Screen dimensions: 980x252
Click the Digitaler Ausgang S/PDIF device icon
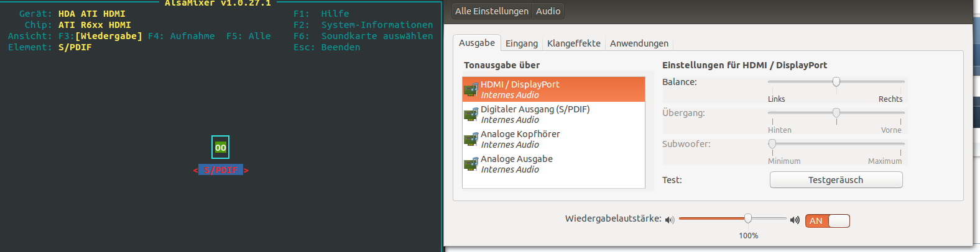click(x=471, y=114)
